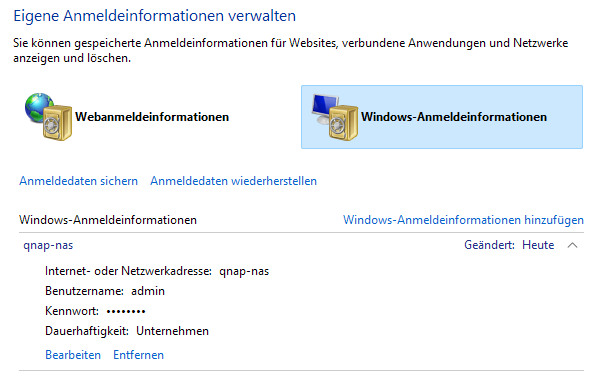Click the qnap-nas credential entry title

tap(48, 245)
